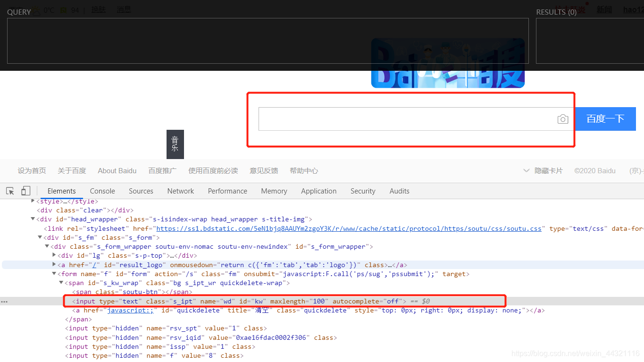Viewport: 644px width, 362px height.
Task: Collapse the s_form_wrapper div arrow
Action: (47, 246)
